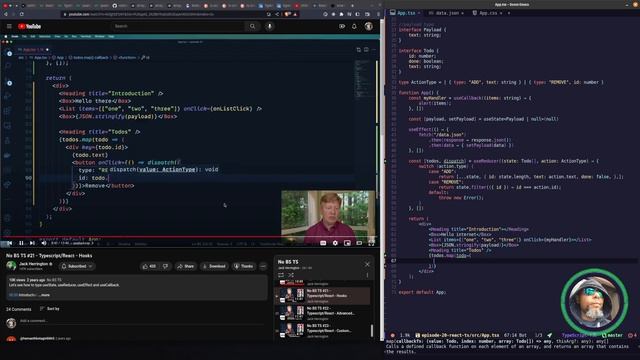Open the browser extensions puzzle icon
The width and height of the screenshot is (640, 360).
point(341,14)
